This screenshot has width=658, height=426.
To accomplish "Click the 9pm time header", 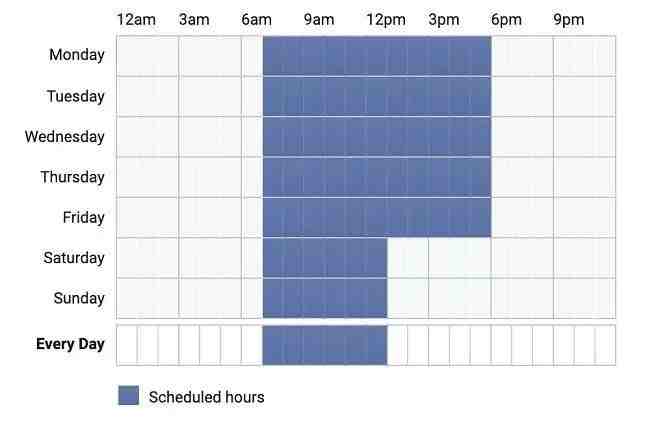I will click(569, 20).
